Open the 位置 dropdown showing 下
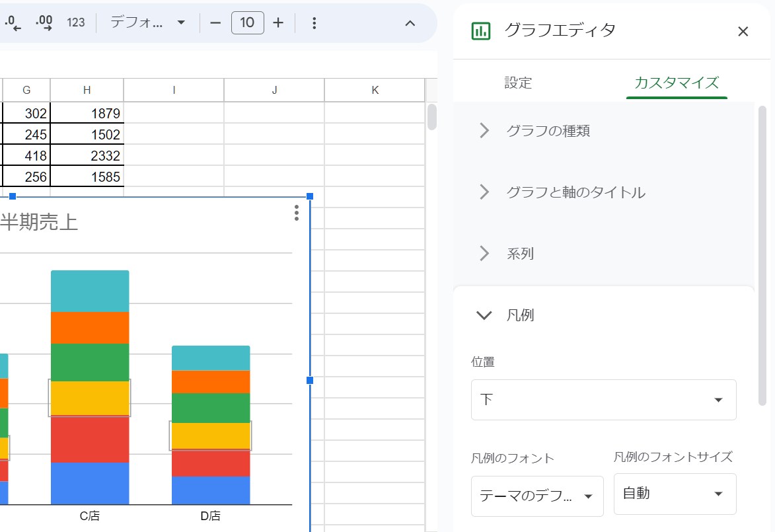 pyautogui.click(x=603, y=399)
